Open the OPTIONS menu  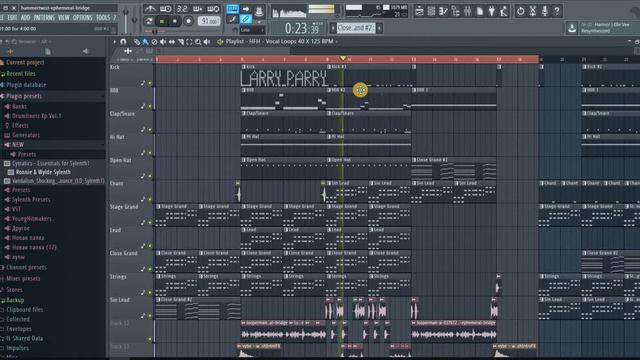[x=83, y=18]
